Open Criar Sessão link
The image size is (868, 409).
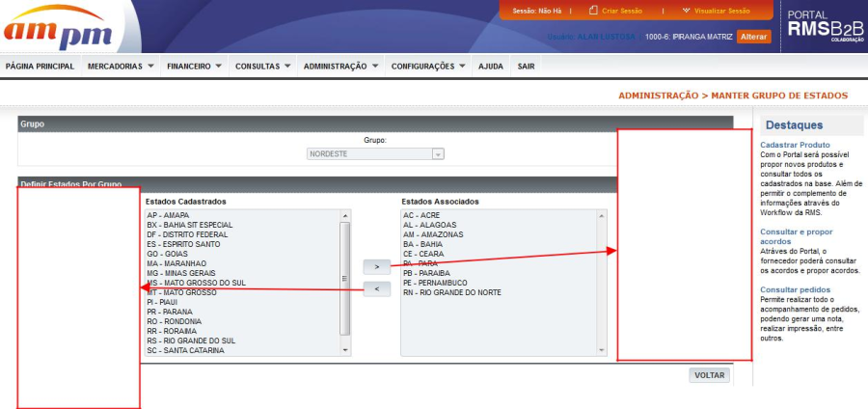[x=622, y=11]
